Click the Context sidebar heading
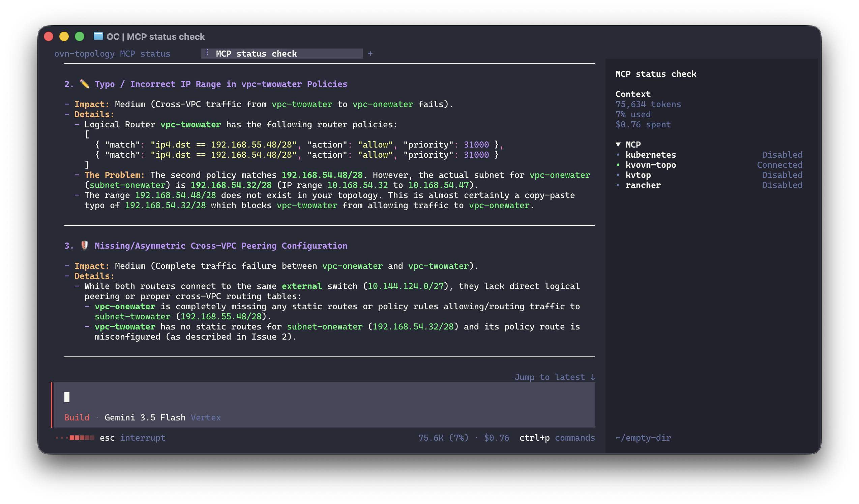The image size is (859, 504). (633, 94)
